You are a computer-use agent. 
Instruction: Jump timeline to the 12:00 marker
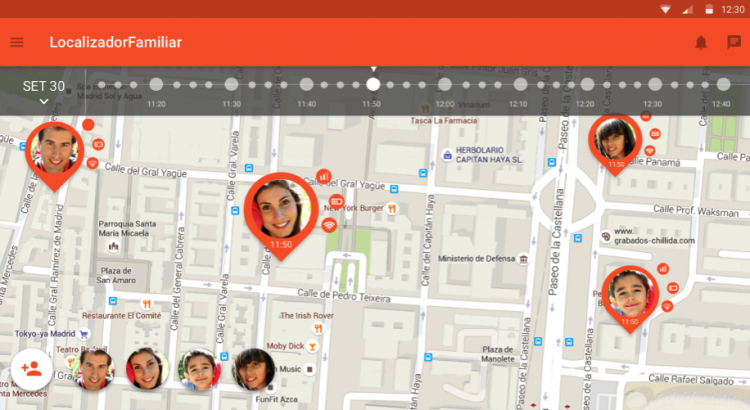point(445,85)
